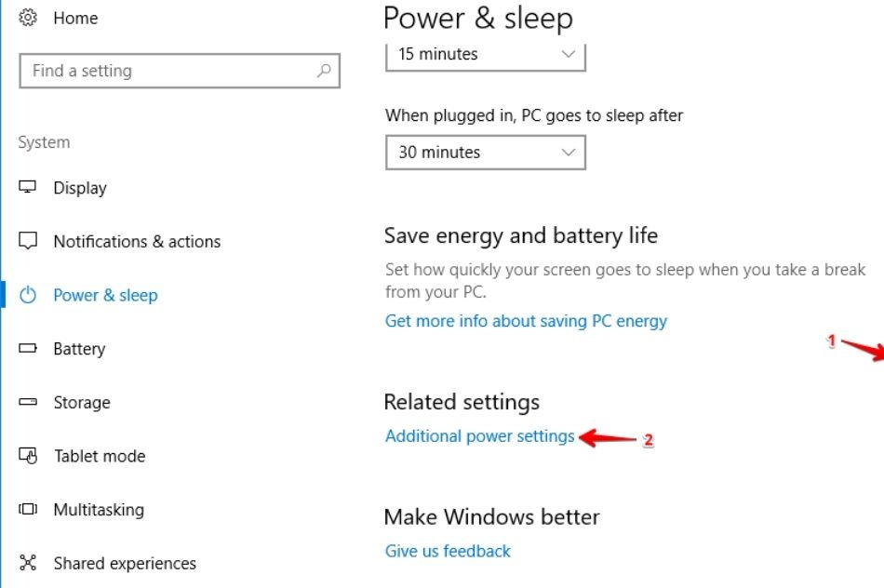Open Notifications & actions via its bell icon
Viewport: 884px width, 588px height.
pyautogui.click(x=29, y=241)
